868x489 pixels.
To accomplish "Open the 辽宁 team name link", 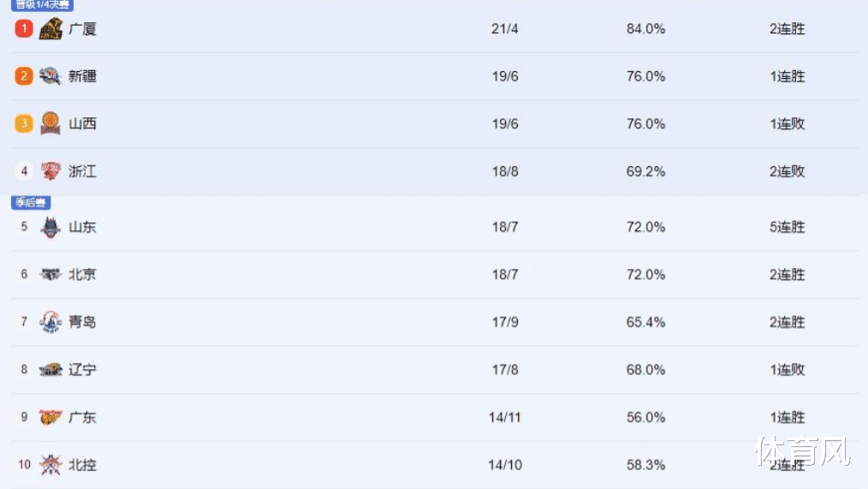I will [82, 369].
